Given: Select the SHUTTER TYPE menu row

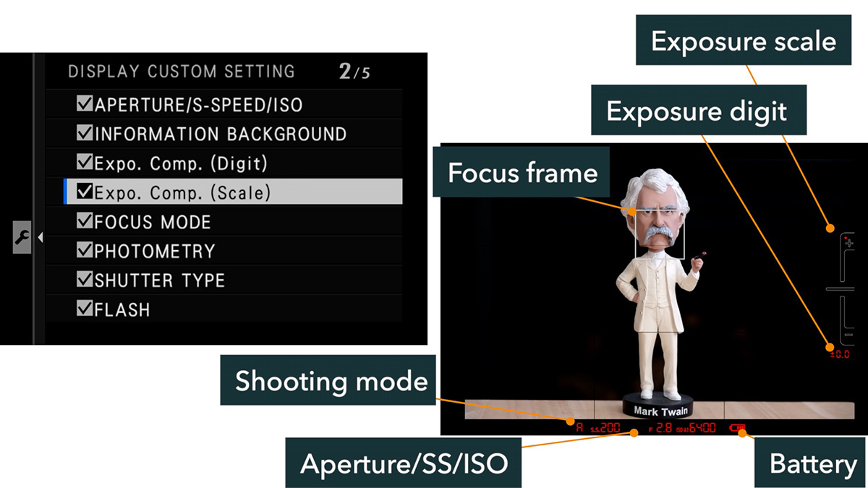Looking at the screenshot, I should click(x=224, y=280).
